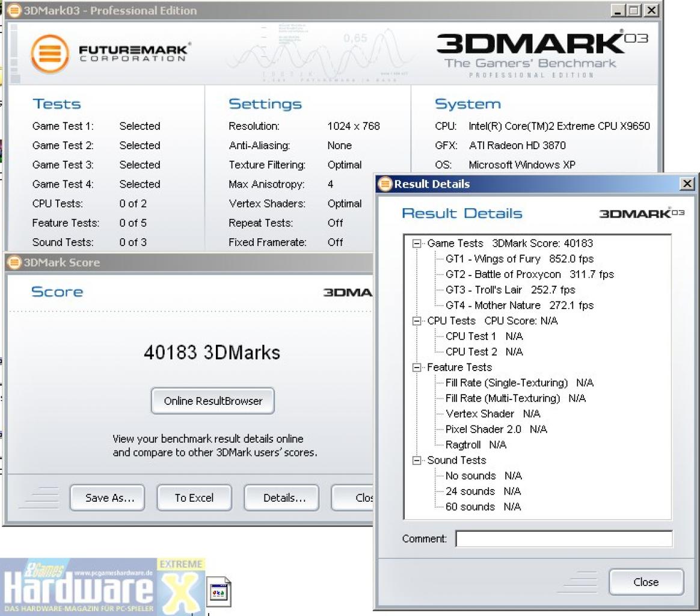Collapse the Feature Tests tree node

(417, 367)
